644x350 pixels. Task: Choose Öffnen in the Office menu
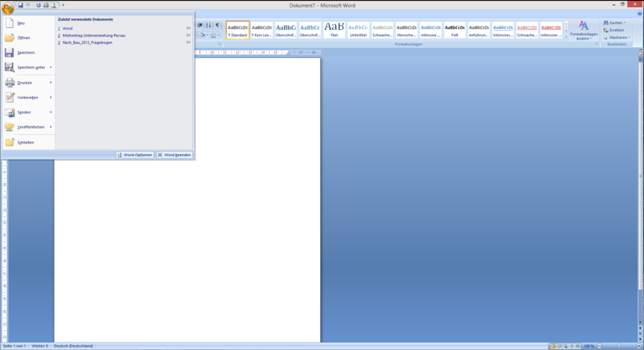click(x=28, y=38)
